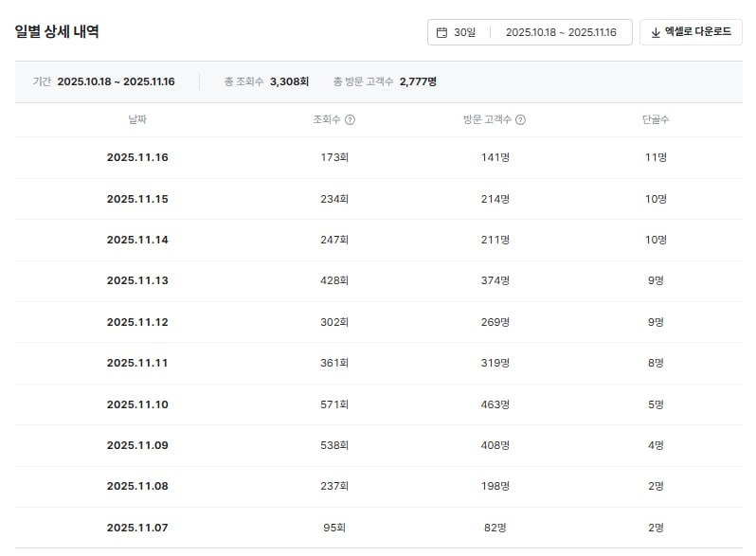Select the 2025.11.13 date row
This screenshot has height=556, width=756.
[137, 280]
